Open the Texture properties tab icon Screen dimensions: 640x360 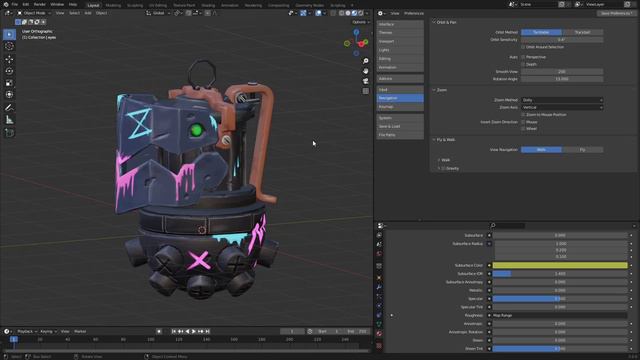pos(379,345)
